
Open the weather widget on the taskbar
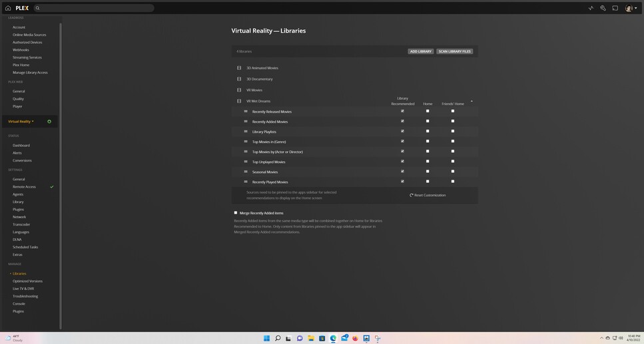click(15, 338)
